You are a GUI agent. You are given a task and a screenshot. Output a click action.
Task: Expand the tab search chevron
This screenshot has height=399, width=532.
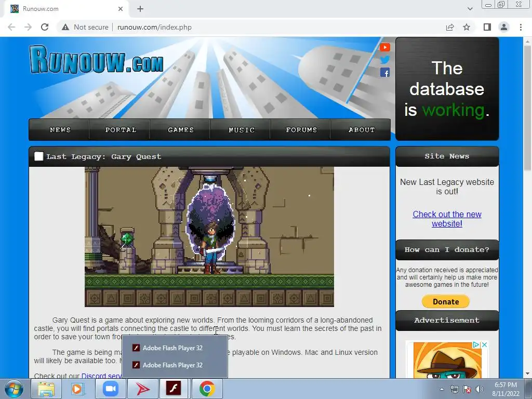[470, 9]
